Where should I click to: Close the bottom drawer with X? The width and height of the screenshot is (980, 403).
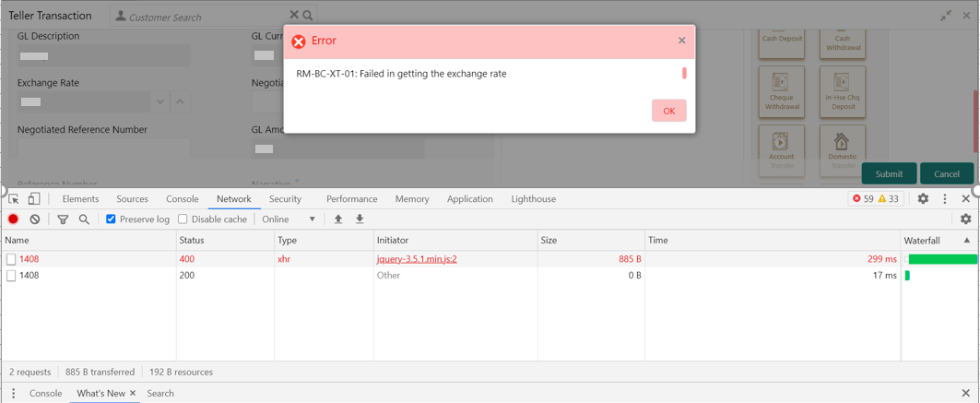(965, 393)
